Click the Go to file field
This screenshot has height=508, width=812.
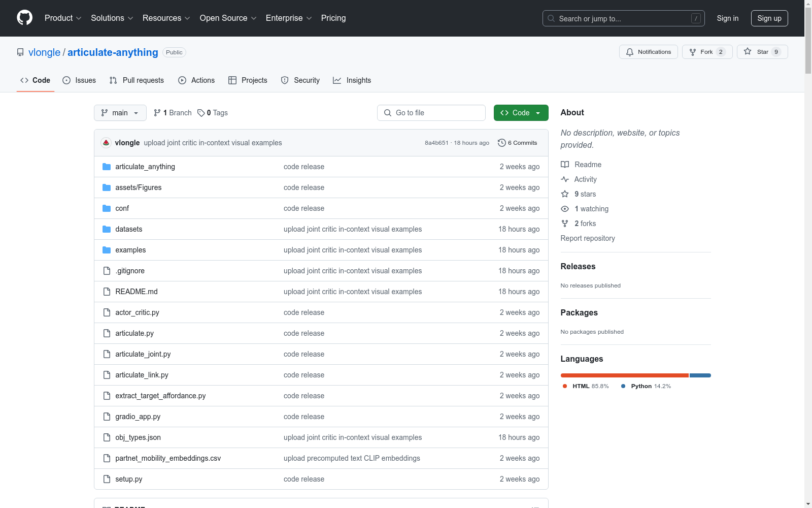431,113
